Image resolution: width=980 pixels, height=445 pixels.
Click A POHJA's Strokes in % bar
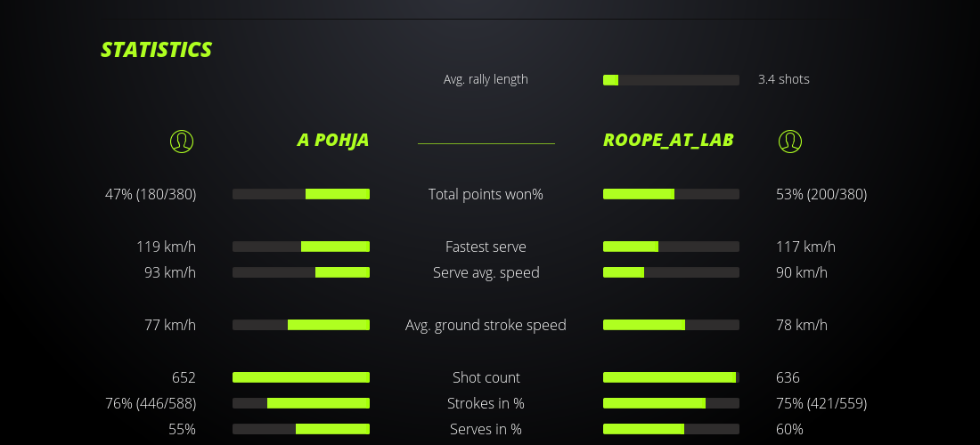[301, 403]
